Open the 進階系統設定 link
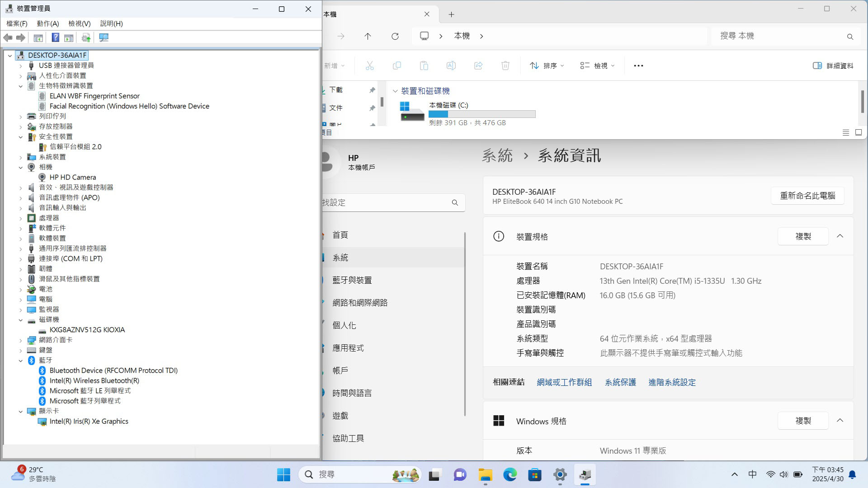The image size is (868, 488). [x=672, y=382]
